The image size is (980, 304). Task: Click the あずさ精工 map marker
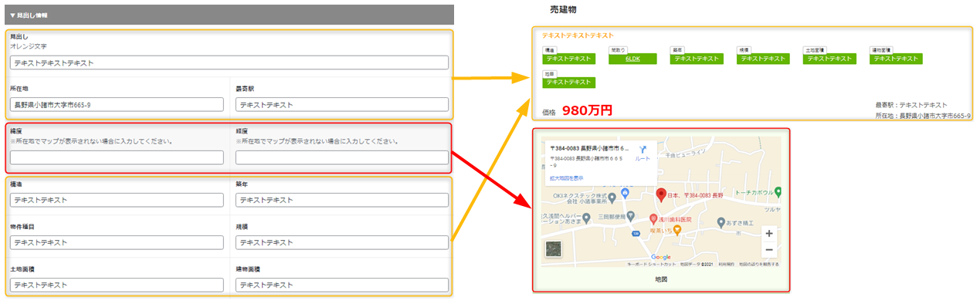[721, 222]
